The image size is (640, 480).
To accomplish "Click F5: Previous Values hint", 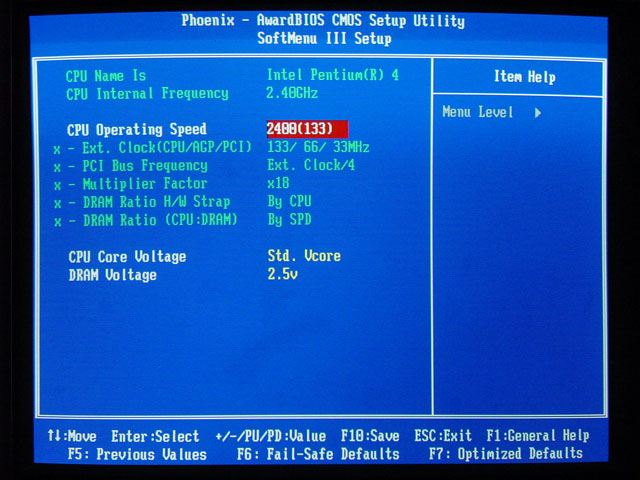I will (x=138, y=454).
